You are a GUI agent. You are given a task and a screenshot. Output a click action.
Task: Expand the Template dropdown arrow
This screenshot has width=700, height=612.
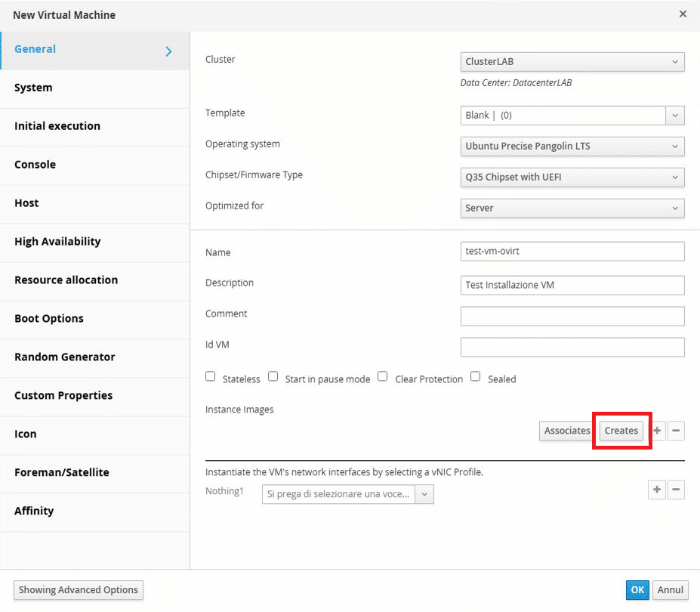pos(675,116)
